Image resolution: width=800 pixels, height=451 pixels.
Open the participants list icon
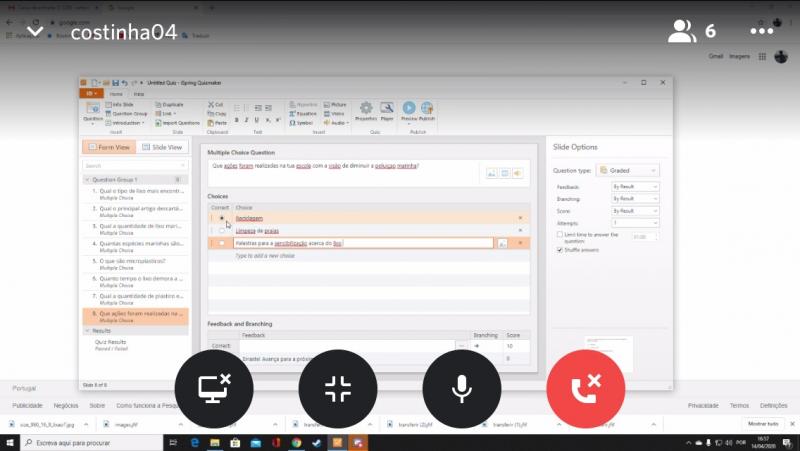coord(682,31)
